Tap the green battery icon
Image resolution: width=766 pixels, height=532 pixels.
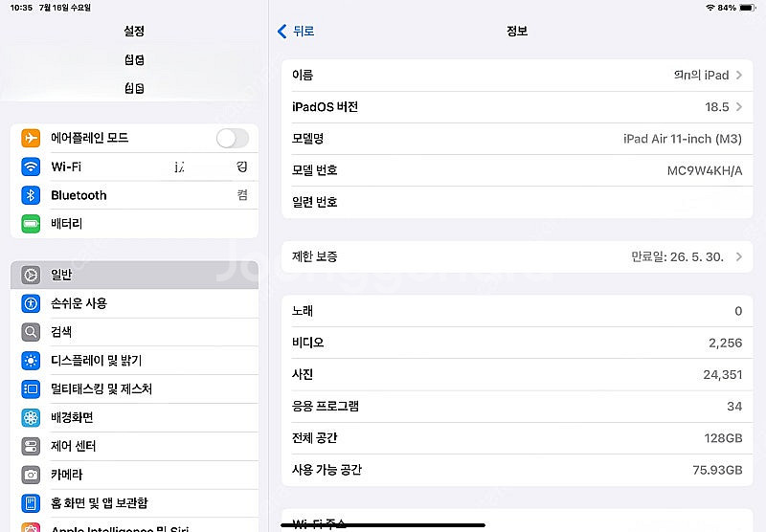pyautogui.click(x=31, y=224)
